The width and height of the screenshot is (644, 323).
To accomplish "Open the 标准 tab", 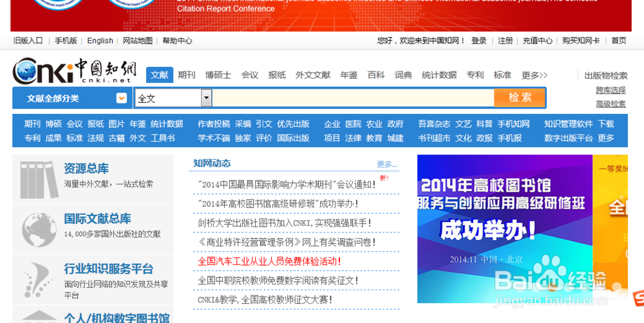I will click(502, 75).
